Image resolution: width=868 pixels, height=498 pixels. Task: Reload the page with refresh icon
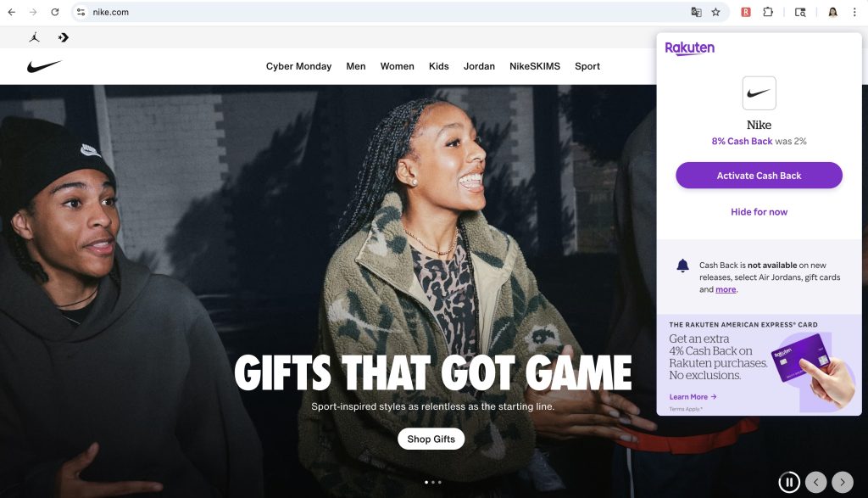(55, 12)
